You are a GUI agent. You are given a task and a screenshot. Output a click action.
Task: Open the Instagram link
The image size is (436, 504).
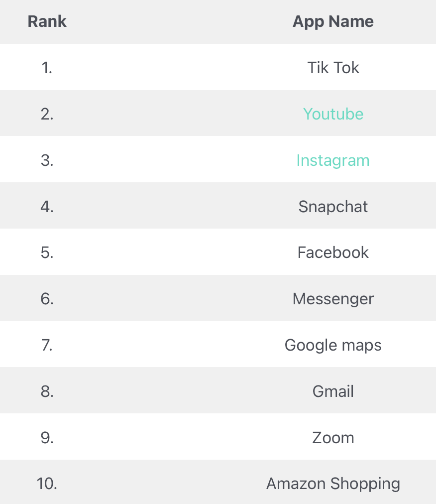point(333,160)
